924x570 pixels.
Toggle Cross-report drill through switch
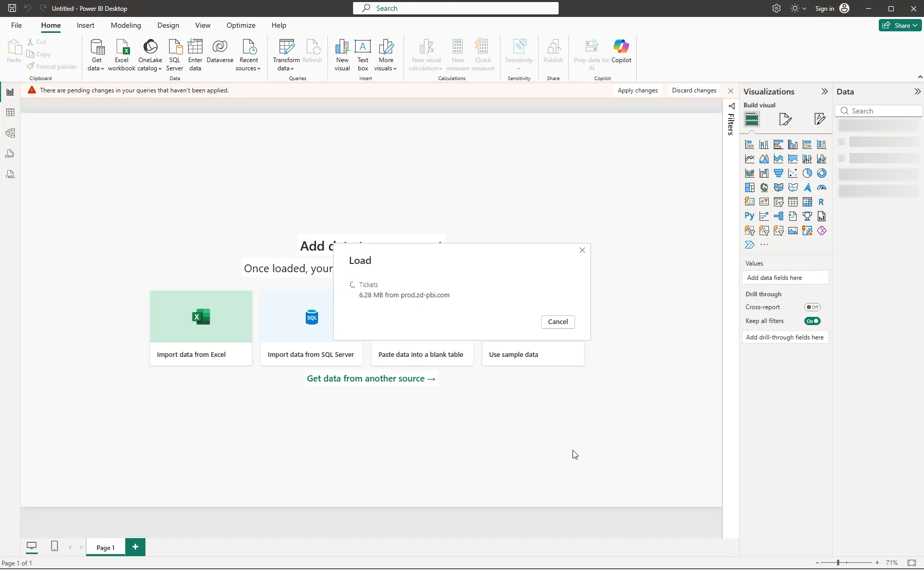click(x=812, y=307)
